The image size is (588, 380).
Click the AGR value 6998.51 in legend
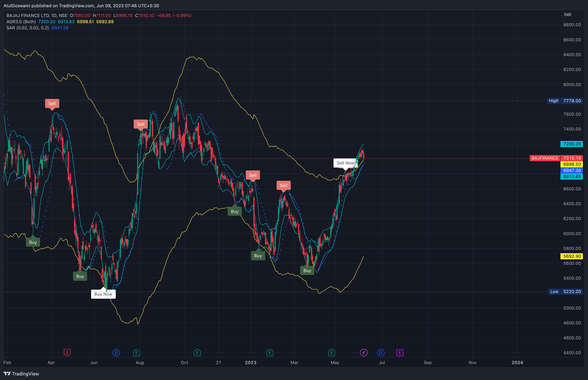pos(85,22)
